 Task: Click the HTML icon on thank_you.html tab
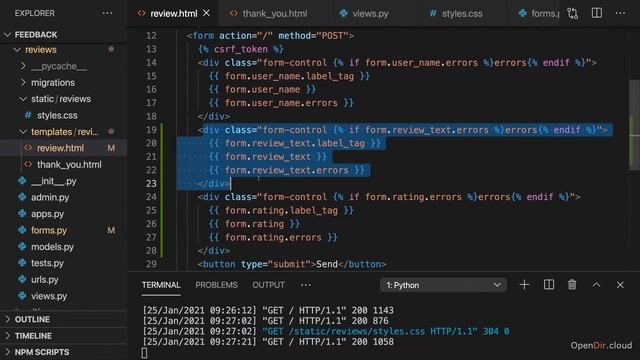233,13
